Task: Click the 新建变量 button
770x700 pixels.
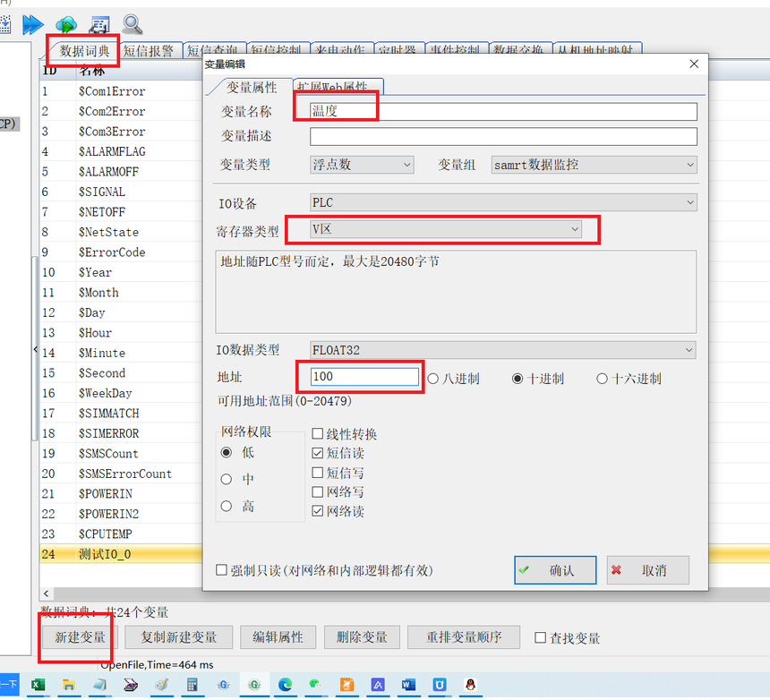Action: (79, 637)
